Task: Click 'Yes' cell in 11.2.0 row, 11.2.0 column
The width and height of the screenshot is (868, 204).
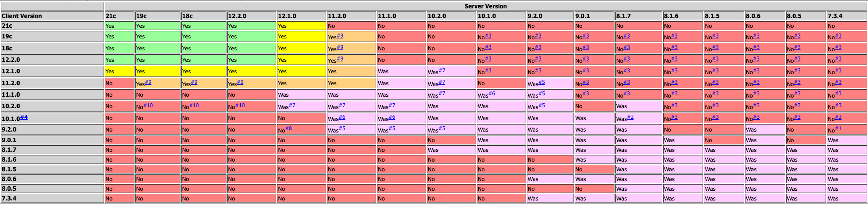Action: 351,83
